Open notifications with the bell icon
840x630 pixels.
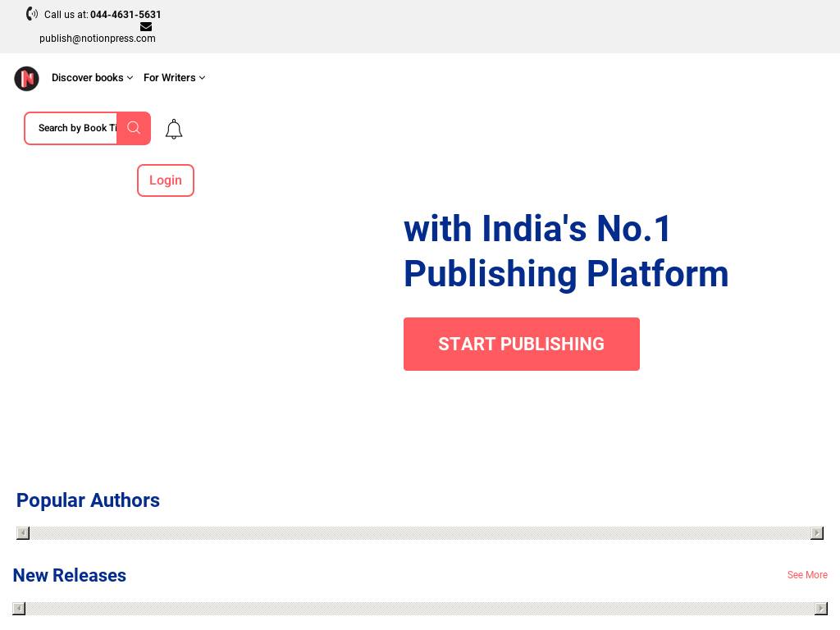tap(173, 130)
